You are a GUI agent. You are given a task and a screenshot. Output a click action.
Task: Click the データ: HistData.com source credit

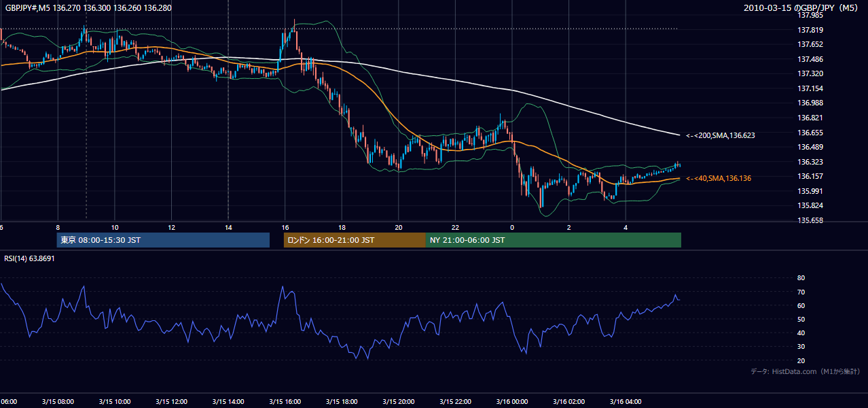point(805,371)
